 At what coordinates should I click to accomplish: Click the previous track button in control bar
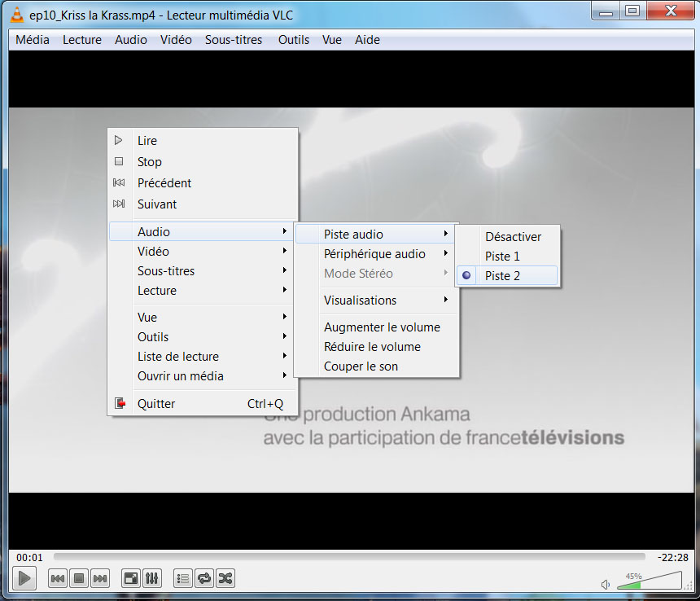[58, 579]
